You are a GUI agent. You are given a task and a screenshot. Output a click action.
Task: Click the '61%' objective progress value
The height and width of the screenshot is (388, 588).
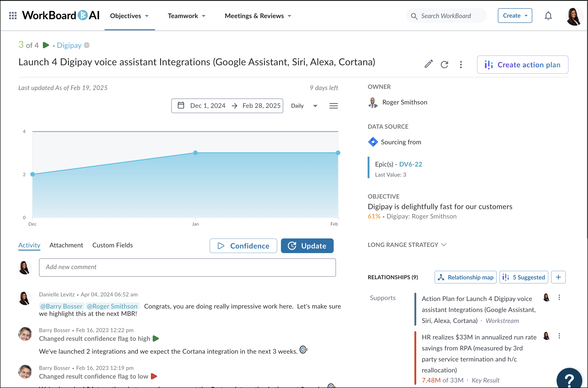[x=374, y=216]
